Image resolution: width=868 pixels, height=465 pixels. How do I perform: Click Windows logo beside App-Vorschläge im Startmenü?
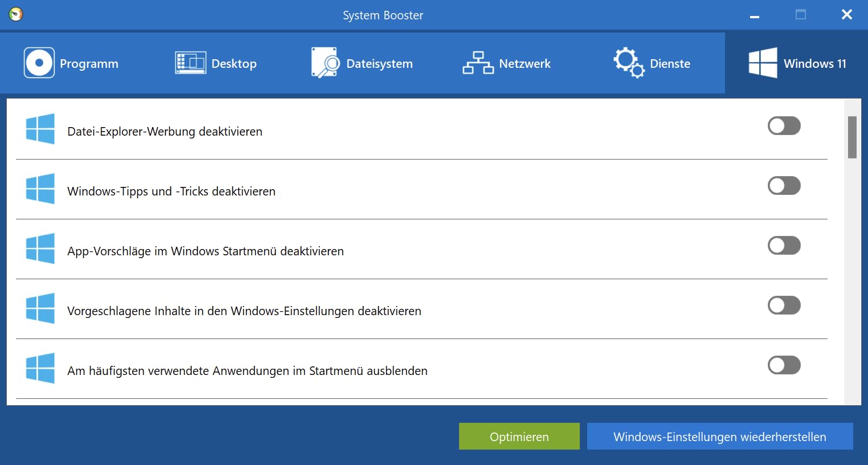[40, 248]
